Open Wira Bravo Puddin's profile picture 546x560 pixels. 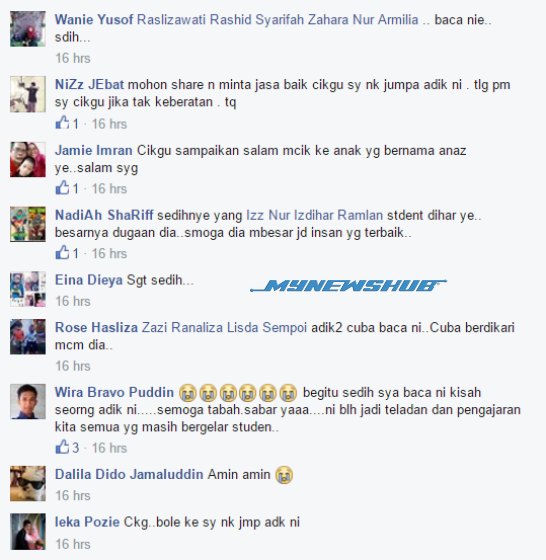(x=28, y=401)
